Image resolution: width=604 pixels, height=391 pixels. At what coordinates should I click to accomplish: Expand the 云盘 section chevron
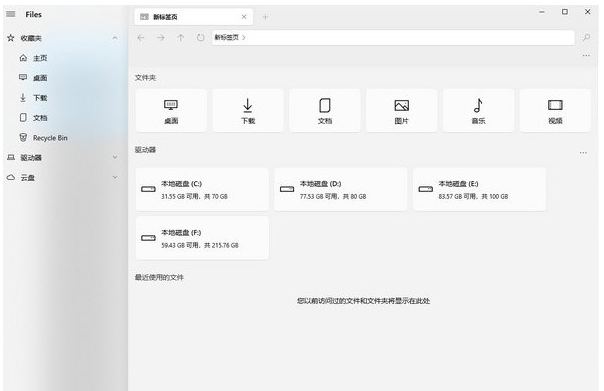pyautogui.click(x=115, y=177)
